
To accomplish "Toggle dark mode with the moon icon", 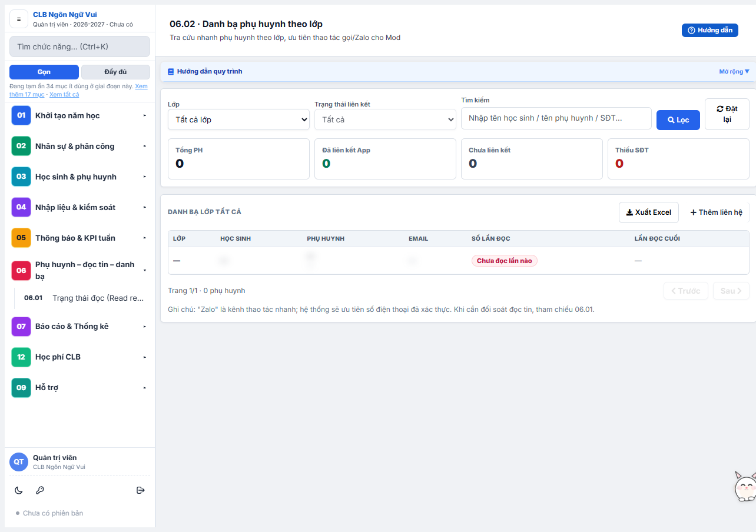I will (19, 490).
